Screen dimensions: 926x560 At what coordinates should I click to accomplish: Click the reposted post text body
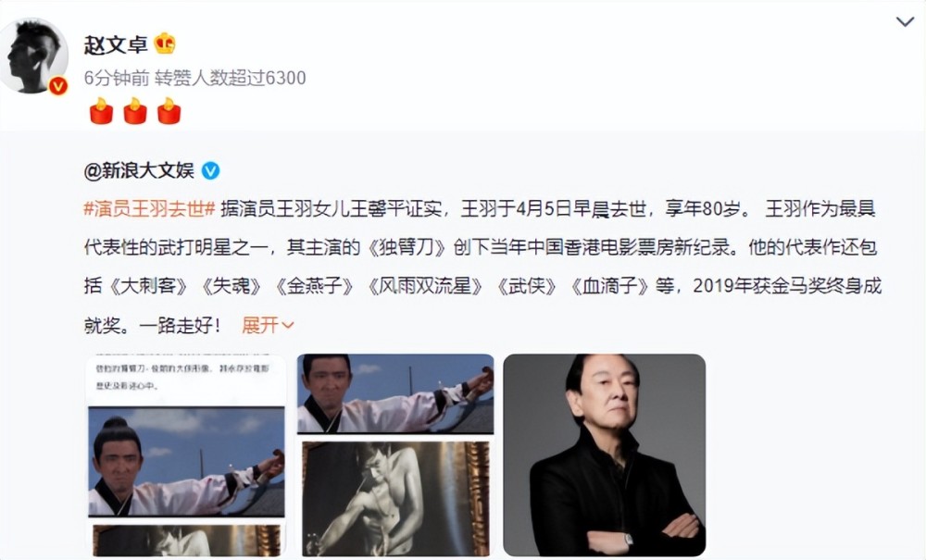(482, 267)
